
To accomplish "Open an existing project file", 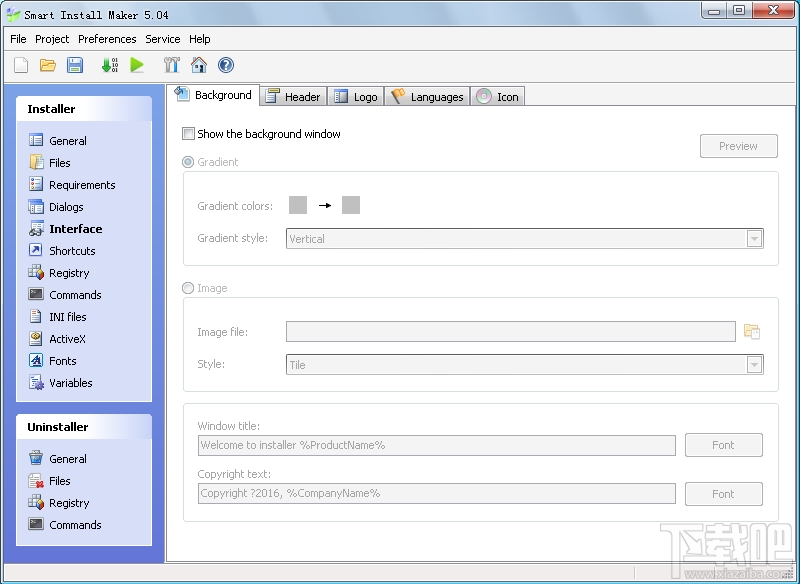I will click(x=47, y=65).
